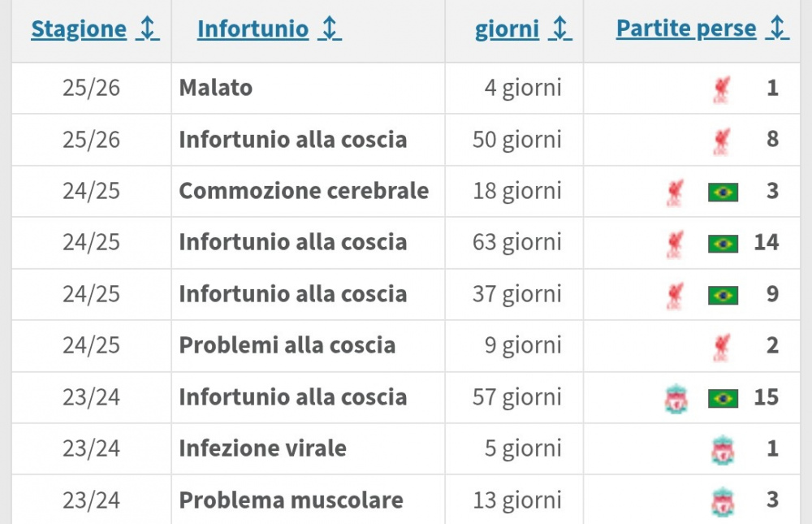812x524 pixels.
Task: Click Liverpool crest in the 63 giorni row
Action: pos(674,243)
